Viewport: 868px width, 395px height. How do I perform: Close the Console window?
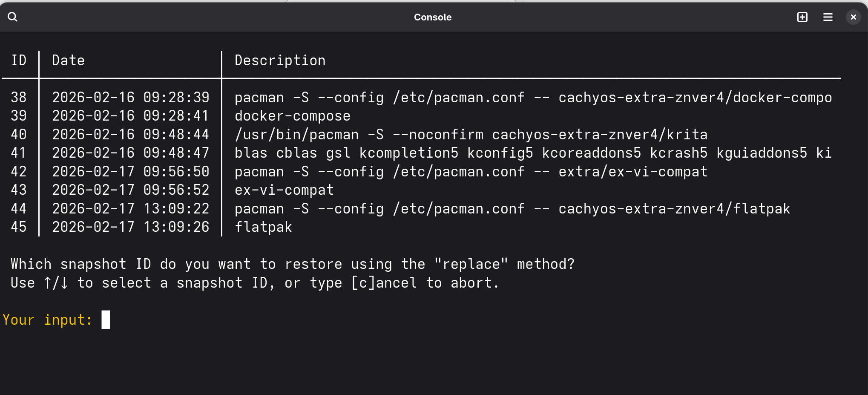coord(853,17)
